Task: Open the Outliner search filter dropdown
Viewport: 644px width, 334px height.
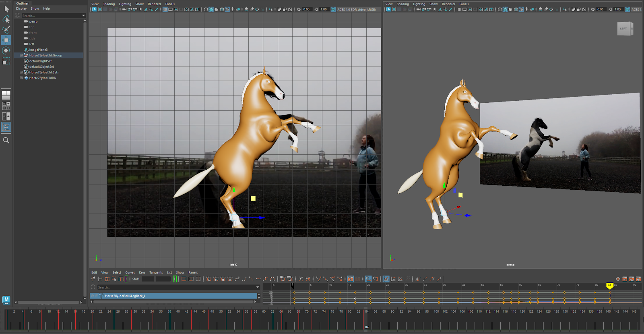Action: [83, 16]
